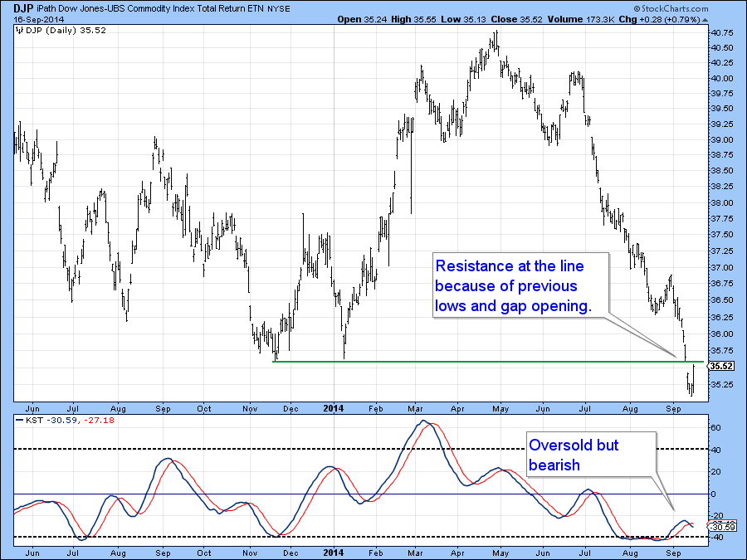The height and width of the screenshot is (560, 747).
Task: Click the 38.50 price axis label
Action: tap(721, 171)
